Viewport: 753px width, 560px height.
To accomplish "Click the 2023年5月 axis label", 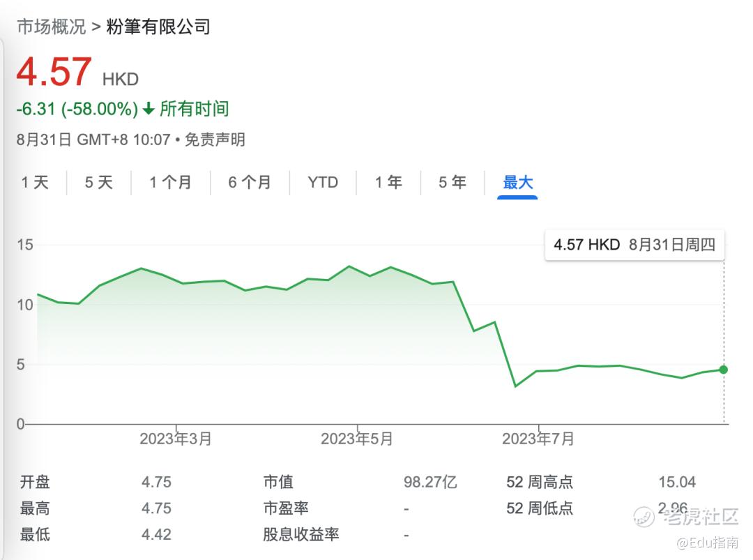I will coord(357,439).
